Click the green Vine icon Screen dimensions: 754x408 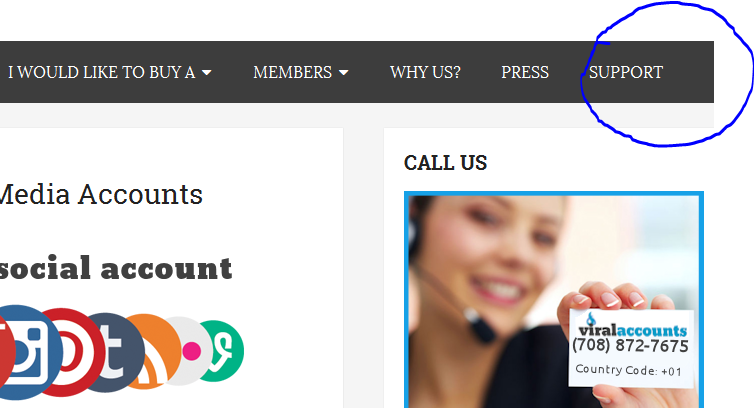point(224,351)
